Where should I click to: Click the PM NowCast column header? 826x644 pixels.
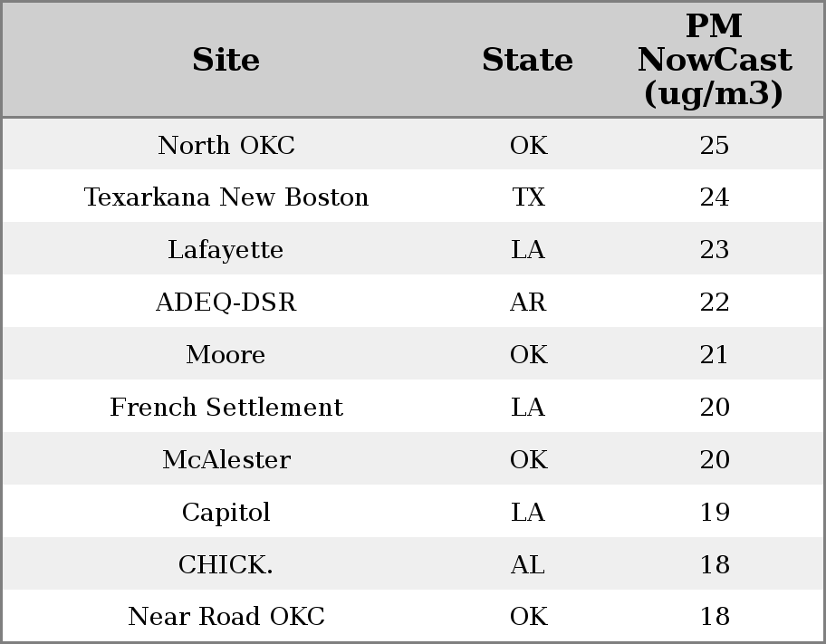[714, 60]
